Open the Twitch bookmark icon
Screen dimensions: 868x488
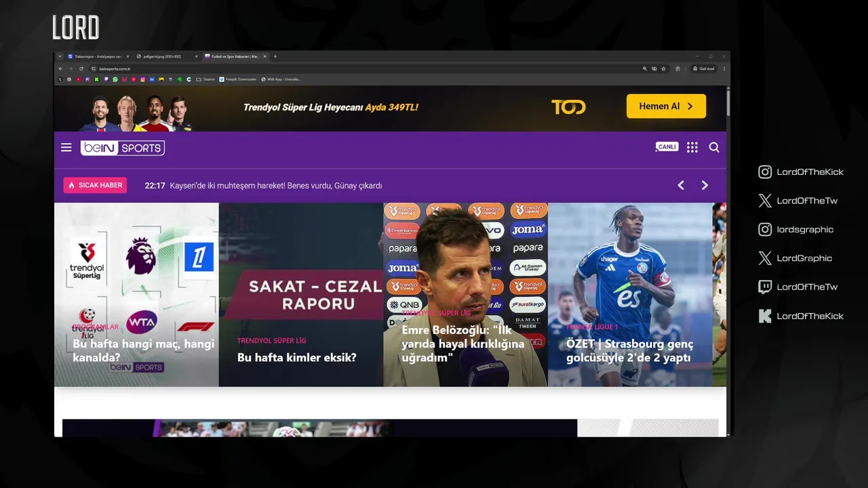click(106, 79)
